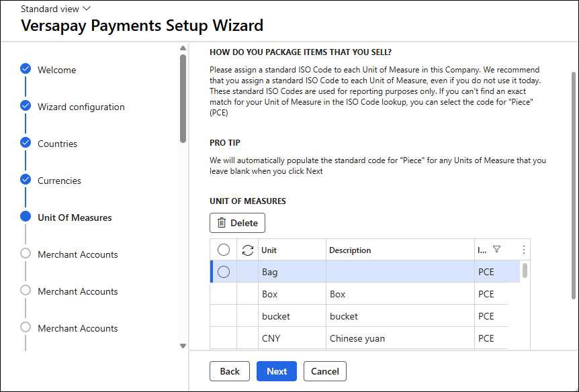Image resolution: width=579 pixels, height=392 pixels.
Task: Click the Welcome step checkmark icon
Action: click(x=26, y=68)
